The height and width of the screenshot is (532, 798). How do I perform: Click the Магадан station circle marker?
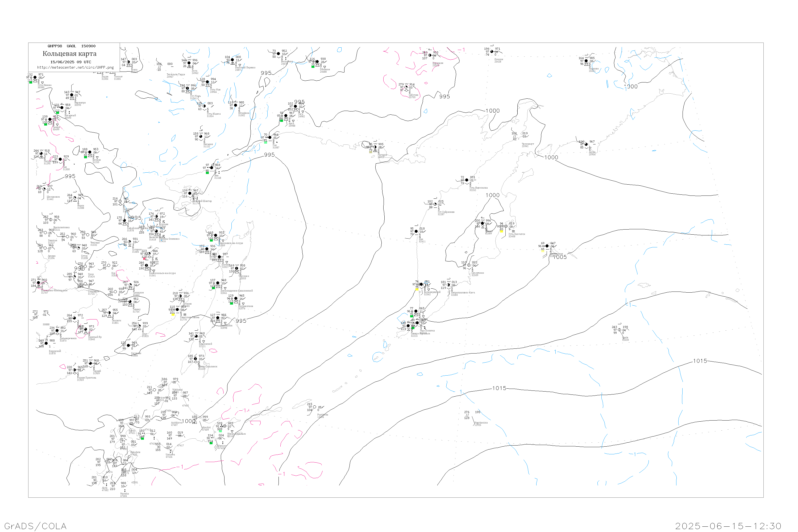point(375,147)
